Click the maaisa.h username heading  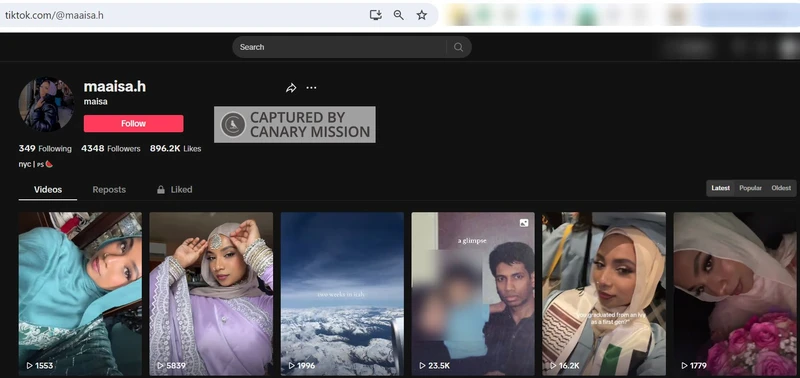pyautogui.click(x=115, y=87)
